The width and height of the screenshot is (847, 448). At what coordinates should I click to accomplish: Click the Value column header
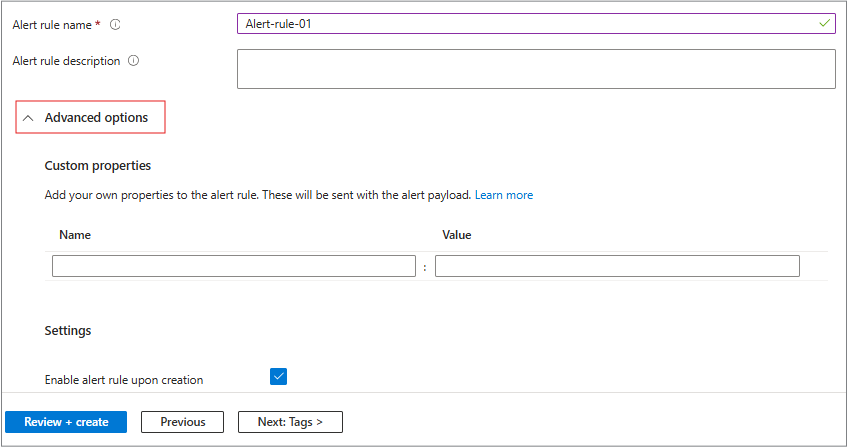(457, 235)
